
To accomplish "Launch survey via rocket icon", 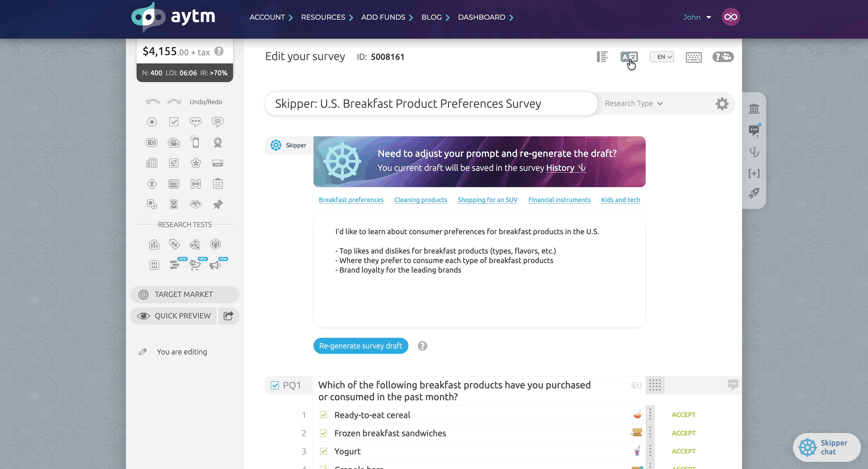I will coord(754,193).
